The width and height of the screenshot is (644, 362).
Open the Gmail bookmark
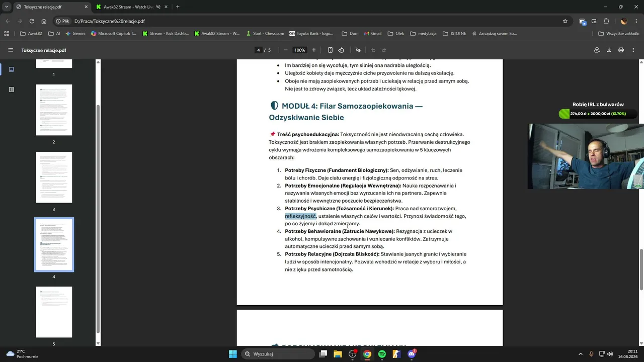(x=372, y=34)
